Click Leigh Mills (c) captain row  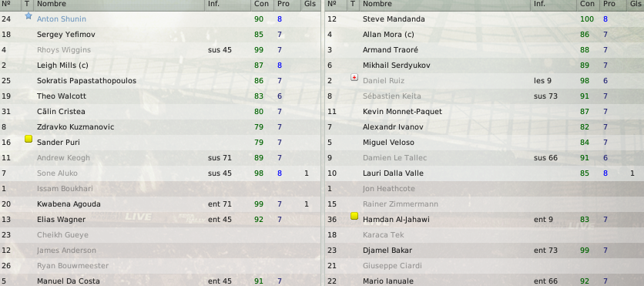tap(160, 66)
